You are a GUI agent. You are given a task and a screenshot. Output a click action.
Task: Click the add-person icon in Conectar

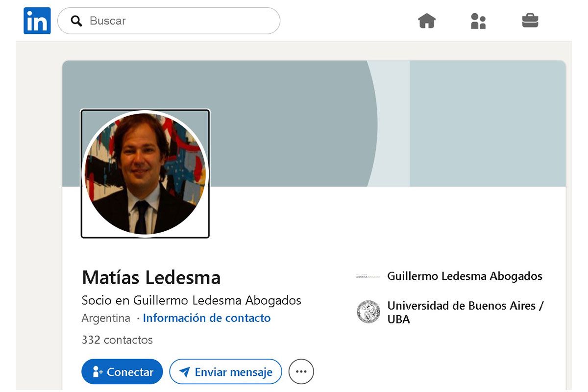[98, 372]
